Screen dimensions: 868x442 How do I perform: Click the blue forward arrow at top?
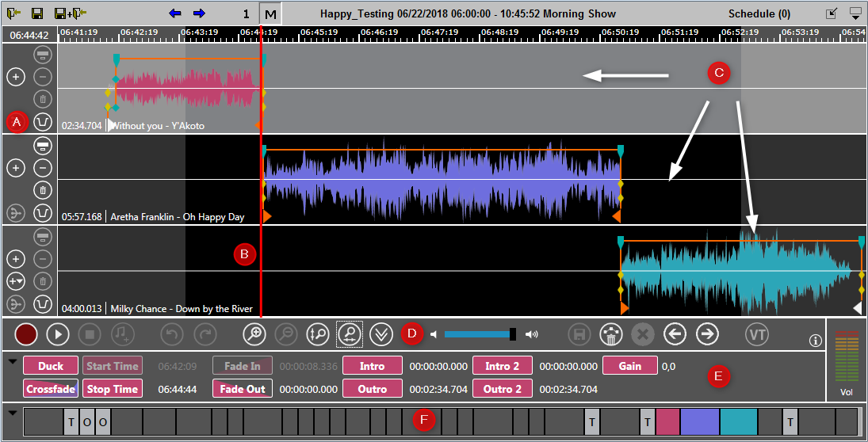coord(199,13)
